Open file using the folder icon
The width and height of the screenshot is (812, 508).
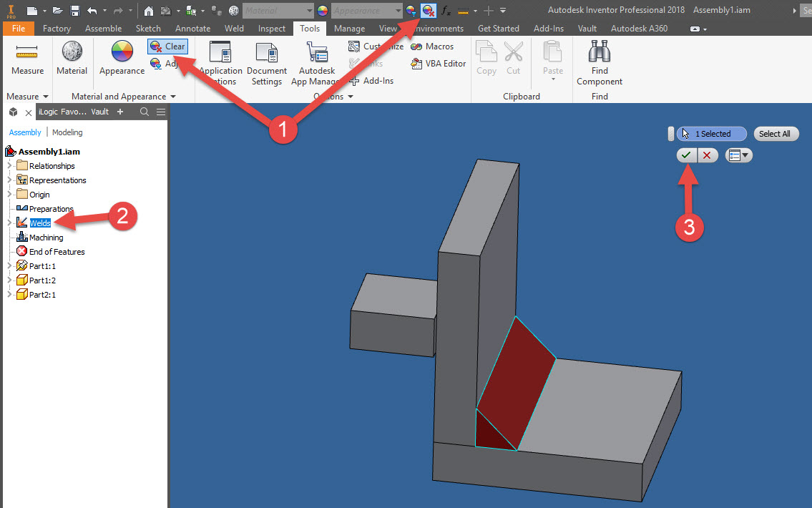tap(57, 10)
